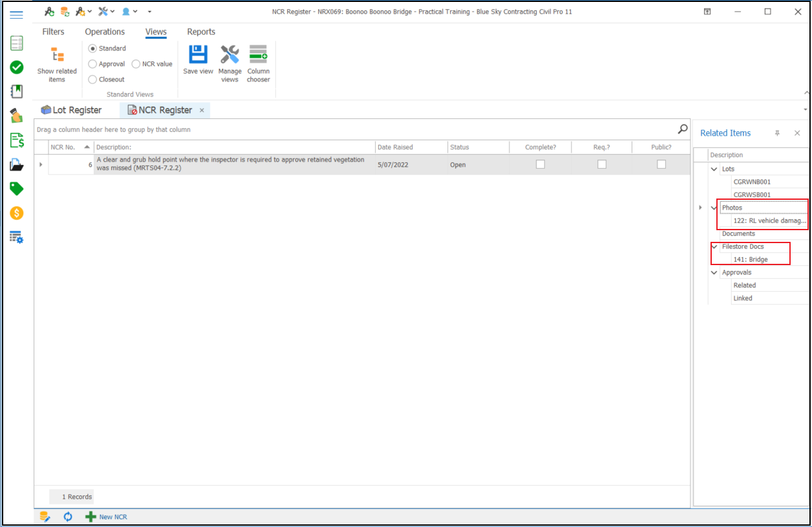This screenshot has width=812, height=527.
Task: Click the Save view icon
Action: [x=198, y=55]
